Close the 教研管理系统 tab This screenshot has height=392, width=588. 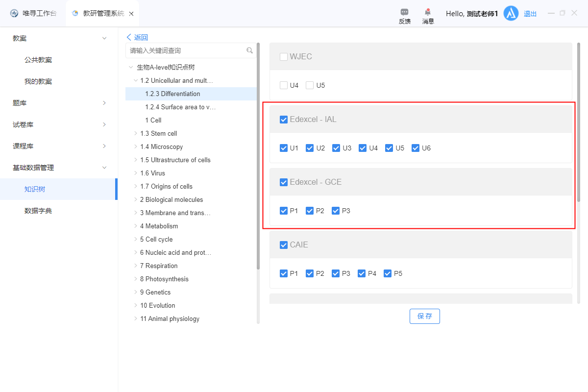click(x=131, y=14)
